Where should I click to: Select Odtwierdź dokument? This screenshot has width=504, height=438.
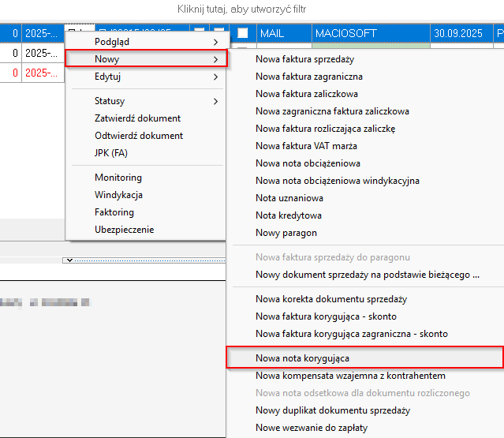(x=139, y=136)
